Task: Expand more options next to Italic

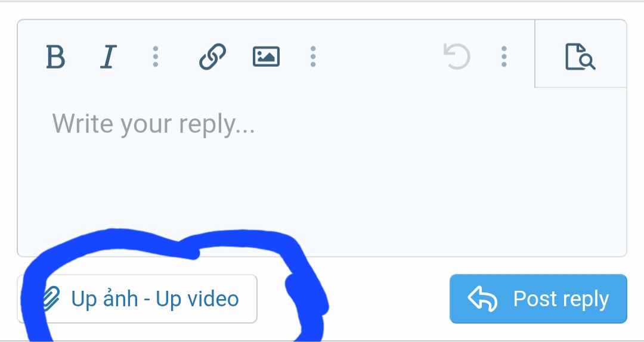Action: click(x=155, y=56)
